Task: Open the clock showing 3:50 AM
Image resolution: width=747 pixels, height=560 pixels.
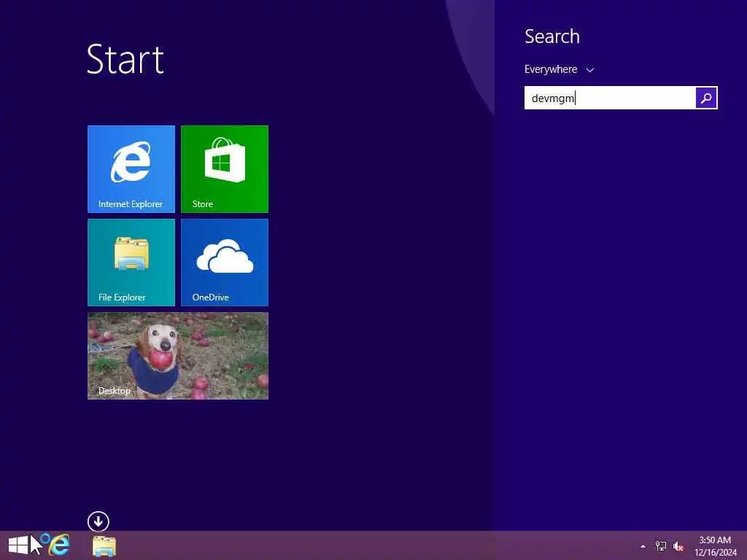Action: click(715, 546)
